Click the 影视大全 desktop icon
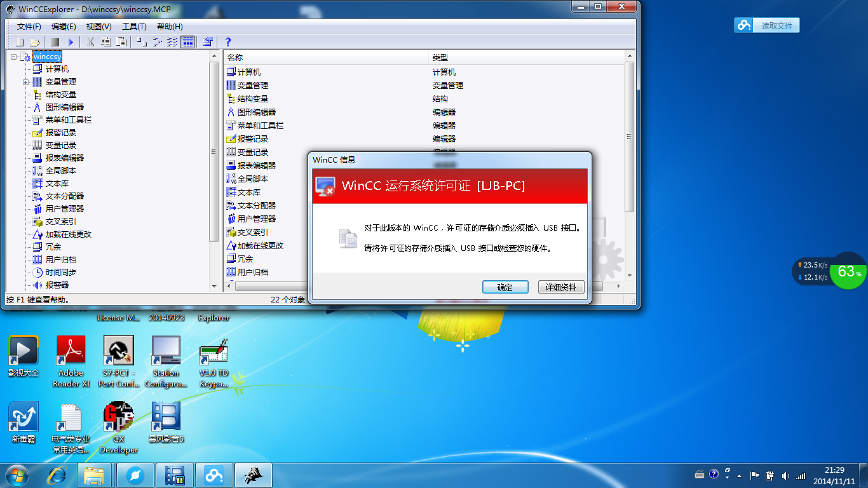 coord(24,356)
